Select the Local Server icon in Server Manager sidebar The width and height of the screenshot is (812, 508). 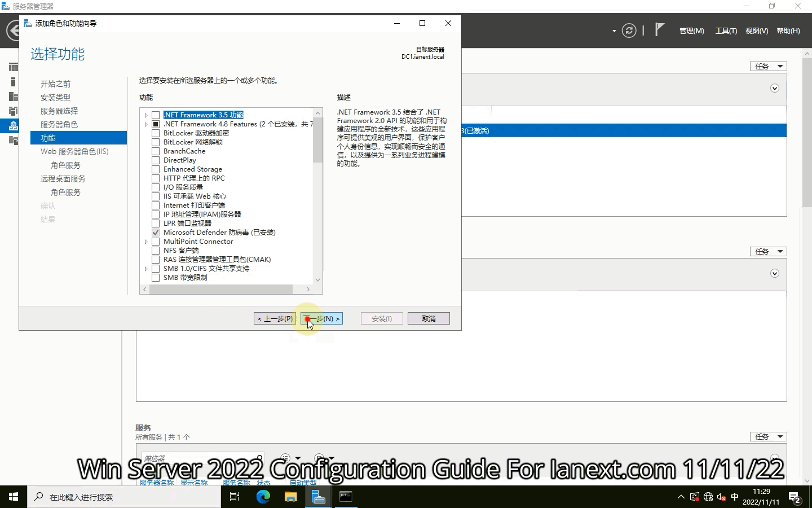[13, 82]
